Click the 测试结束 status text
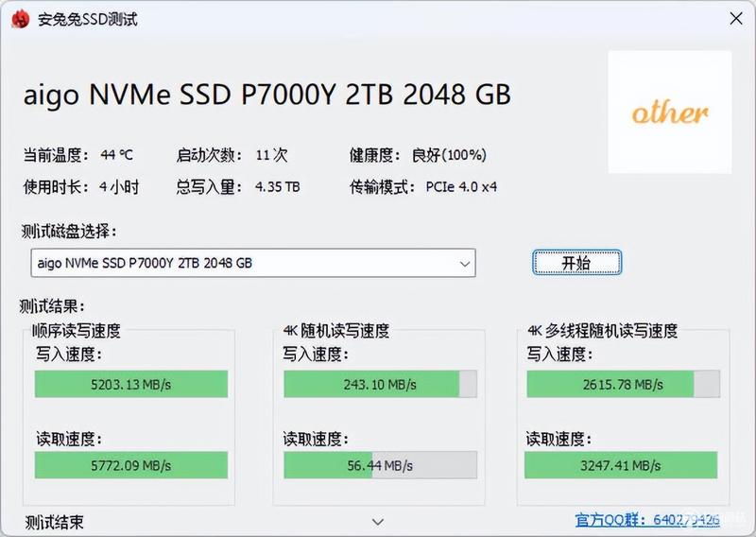The width and height of the screenshot is (756, 537). 54,522
